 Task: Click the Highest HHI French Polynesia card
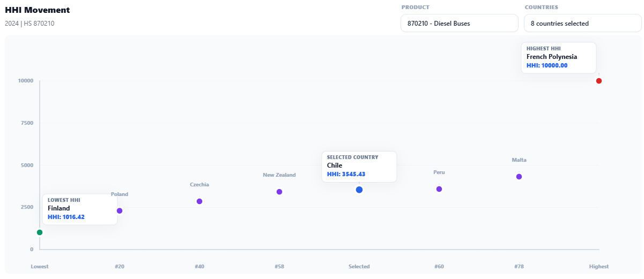coord(559,58)
